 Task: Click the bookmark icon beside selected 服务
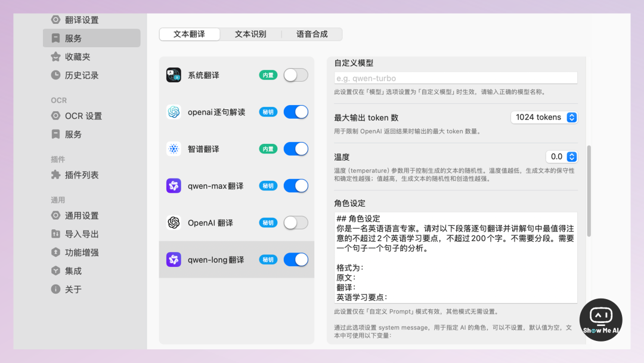[55, 38]
